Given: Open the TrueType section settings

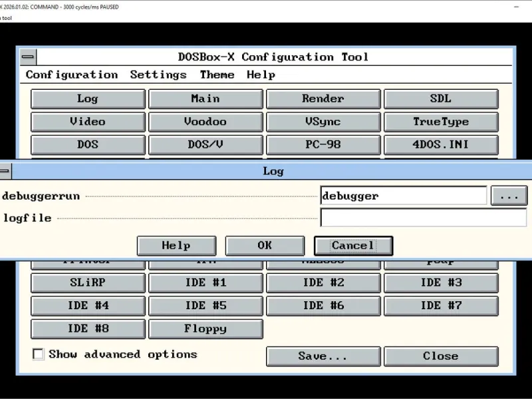Looking at the screenshot, I should (441, 122).
